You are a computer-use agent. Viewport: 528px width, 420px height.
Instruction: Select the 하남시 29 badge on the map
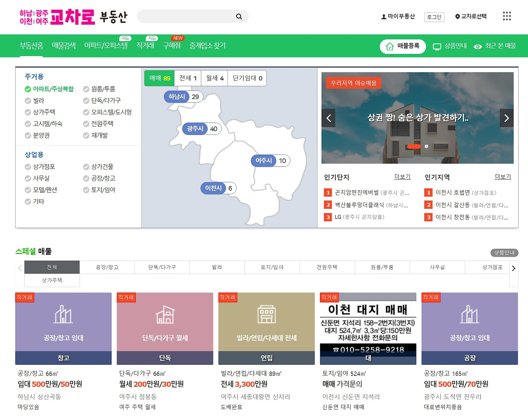pos(183,97)
